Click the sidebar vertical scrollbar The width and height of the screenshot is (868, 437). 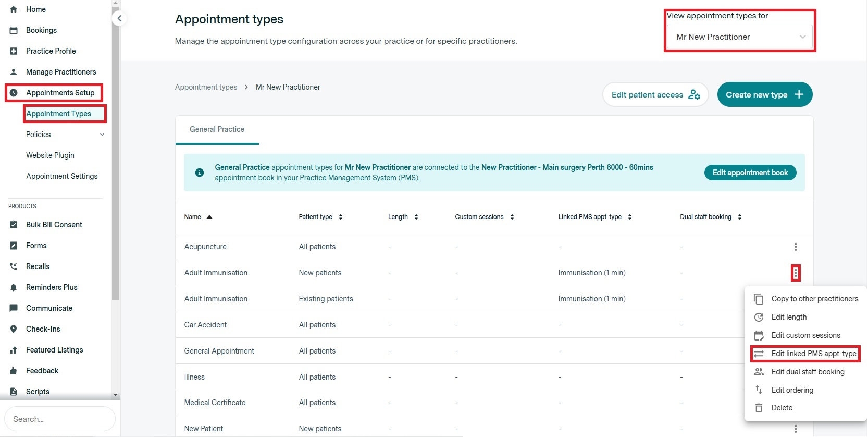coord(116,156)
